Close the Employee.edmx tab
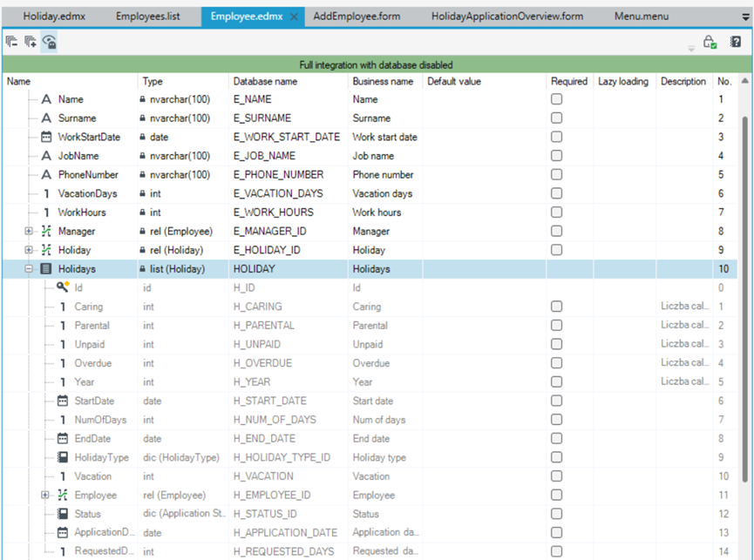The image size is (754, 560). pos(294,17)
